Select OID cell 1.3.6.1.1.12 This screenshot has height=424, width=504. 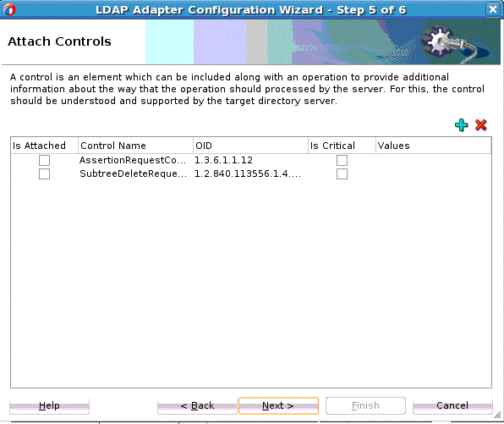coord(250,160)
